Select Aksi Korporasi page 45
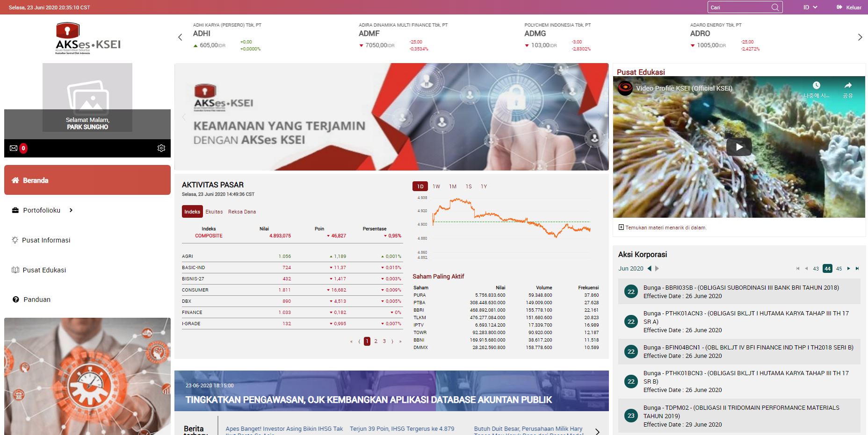The width and height of the screenshot is (868, 435). tap(839, 269)
